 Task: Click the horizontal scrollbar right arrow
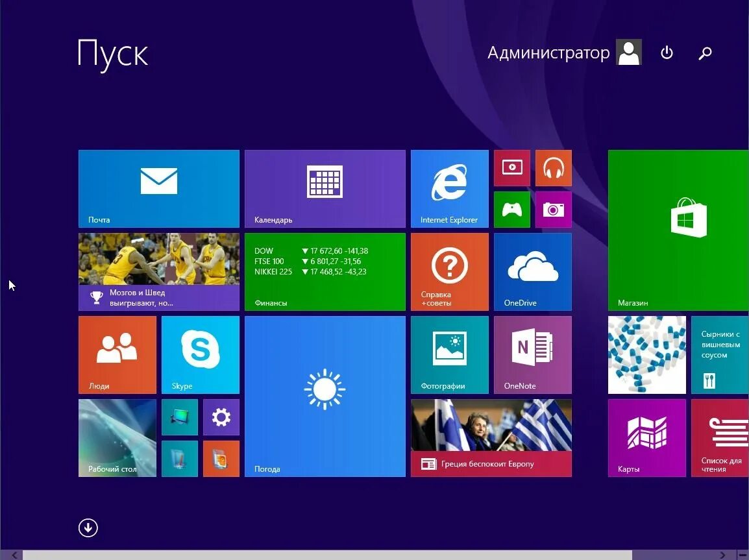click(x=722, y=555)
